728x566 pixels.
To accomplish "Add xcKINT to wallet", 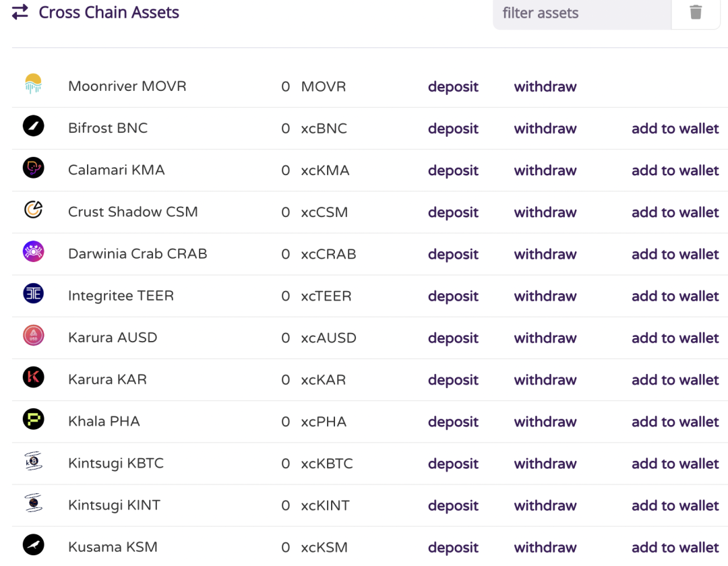I will 675,505.
